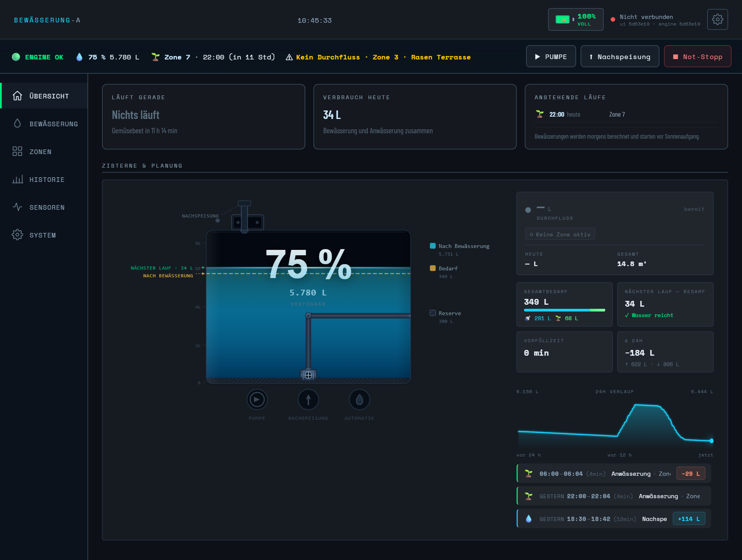Click the Übersicht home icon

pos(17,96)
